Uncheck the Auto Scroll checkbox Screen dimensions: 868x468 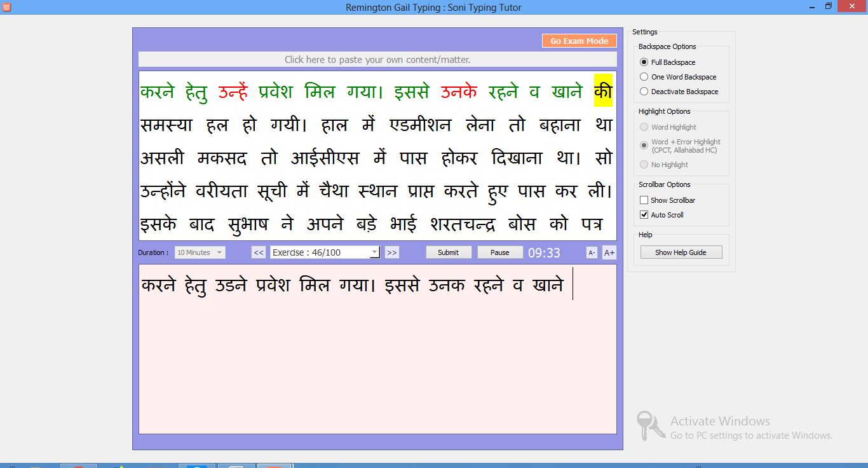pos(644,214)
